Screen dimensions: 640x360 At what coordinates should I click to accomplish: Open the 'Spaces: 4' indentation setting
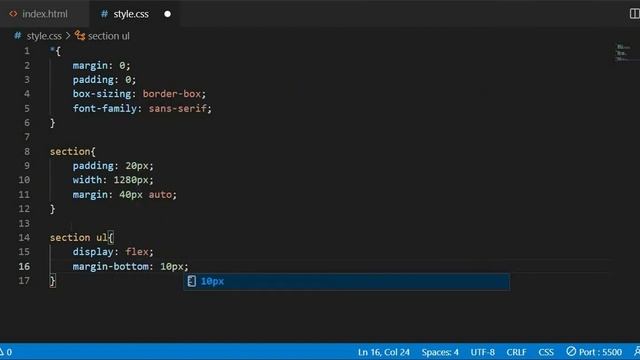pos(440,352)
